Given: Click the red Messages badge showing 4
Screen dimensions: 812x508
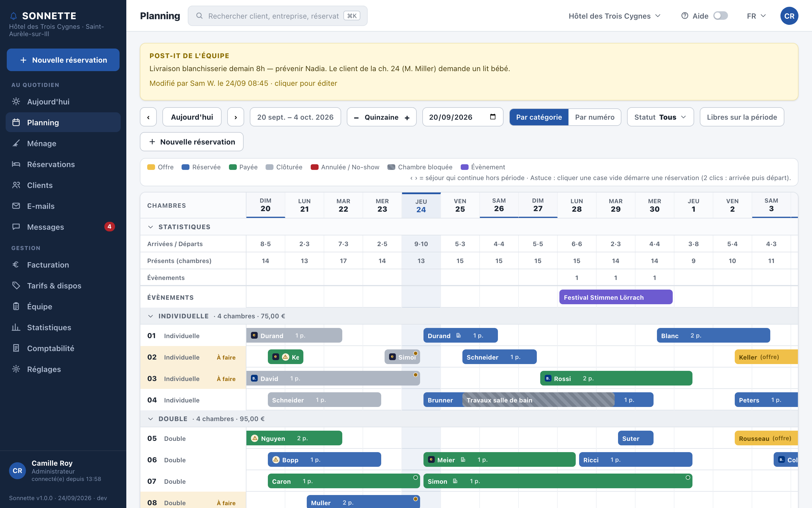Looking at the screenshot, I should click(x=109, y=227).
